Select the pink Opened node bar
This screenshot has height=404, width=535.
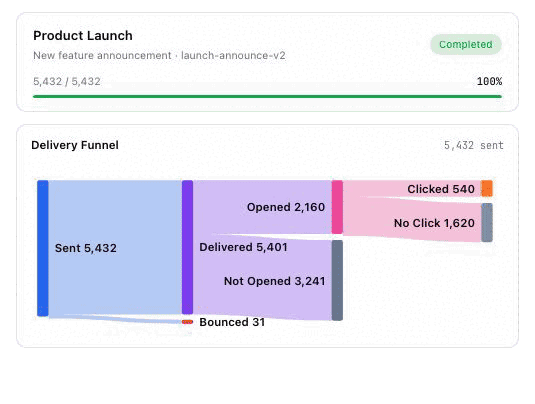coord(337,207)
